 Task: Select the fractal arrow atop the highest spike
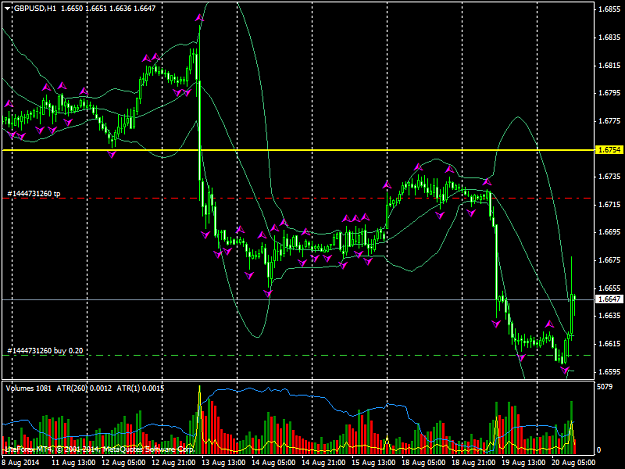199,18
